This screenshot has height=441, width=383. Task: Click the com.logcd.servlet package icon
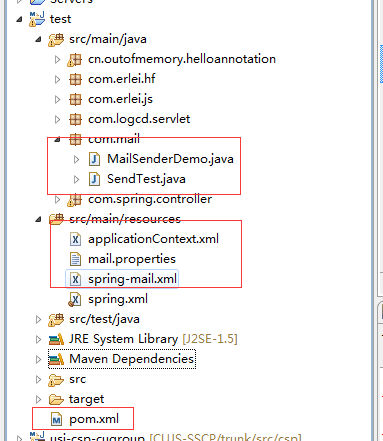(75, 119)
